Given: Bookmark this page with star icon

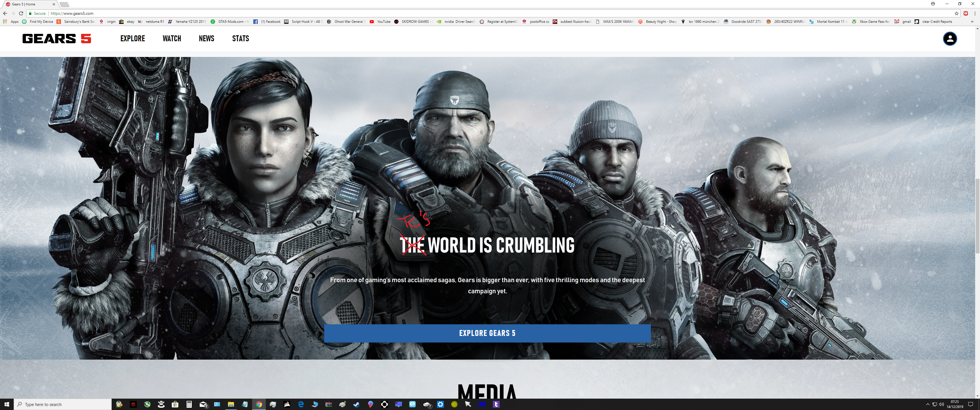Looking at the screenshot, I should click(x=956, y=13).
